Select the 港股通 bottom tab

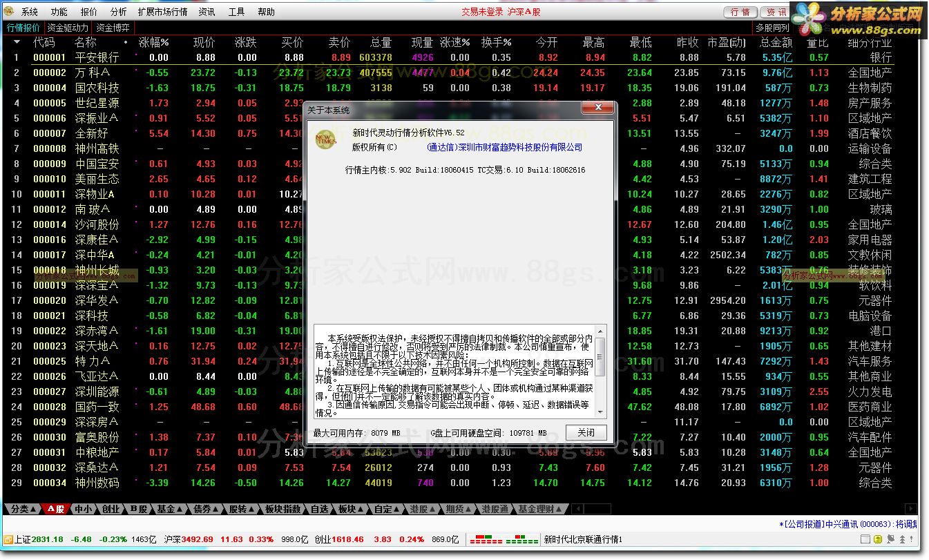click(x=495, y=509)
